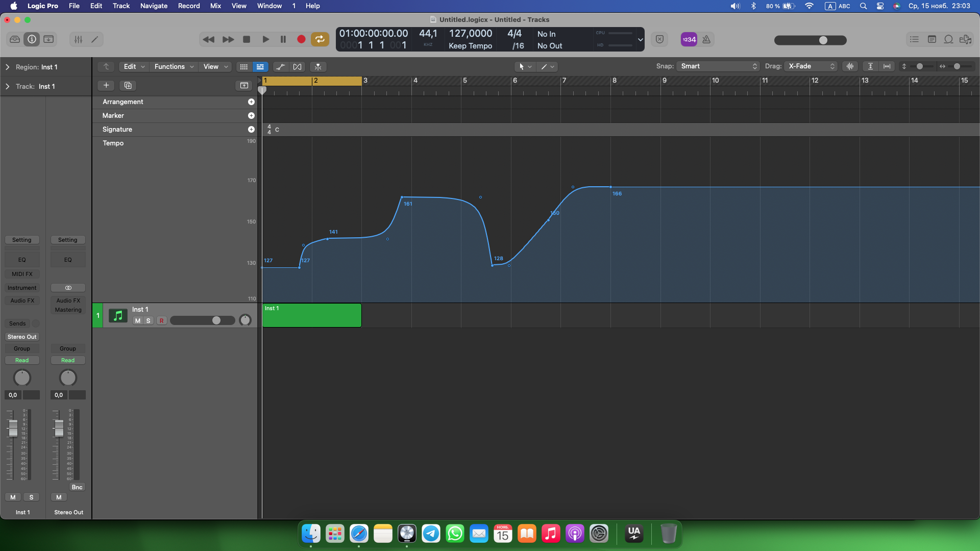Show the Mixer via sliders icon
This screenshot has height=551, width=980.
pyautogui.click(x=78, y=39)
